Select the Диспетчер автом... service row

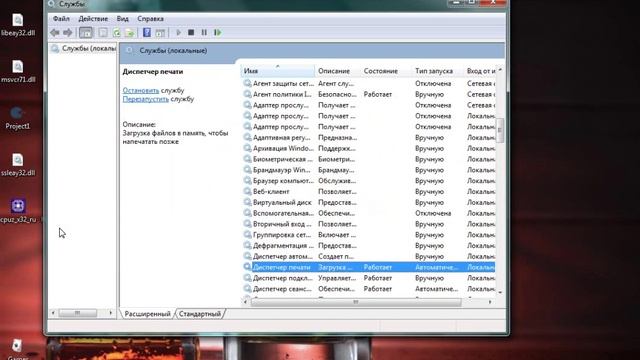click(x=368, y=257)
